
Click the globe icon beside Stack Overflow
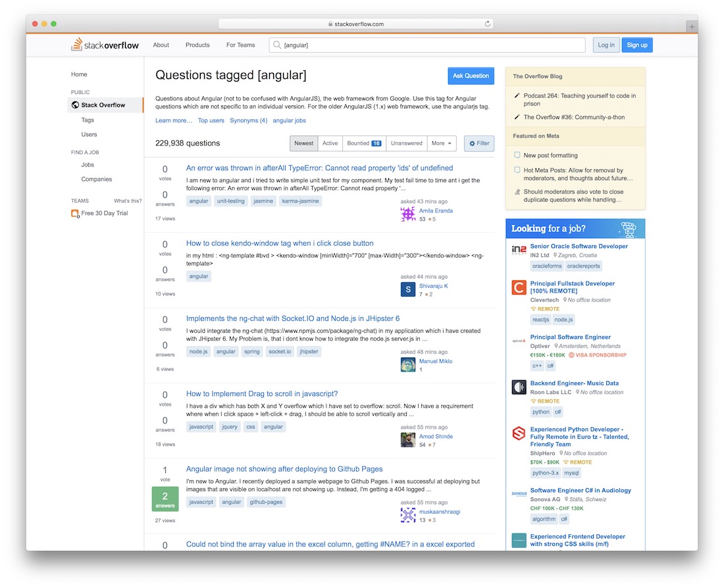(x=75, y=105)
